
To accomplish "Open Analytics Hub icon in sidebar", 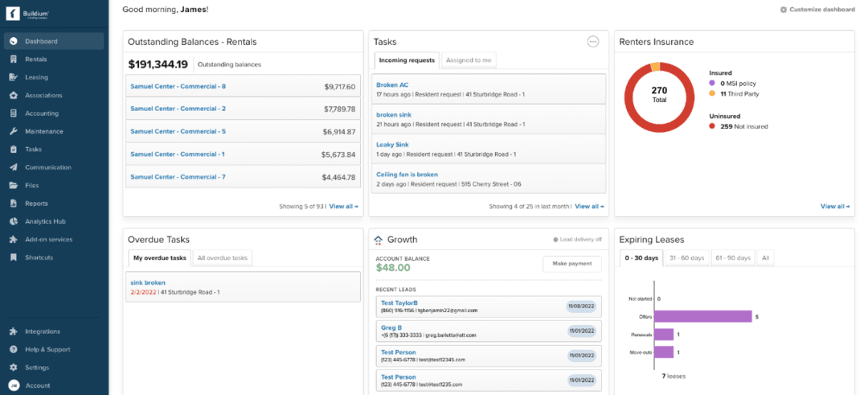I will 14,221.
